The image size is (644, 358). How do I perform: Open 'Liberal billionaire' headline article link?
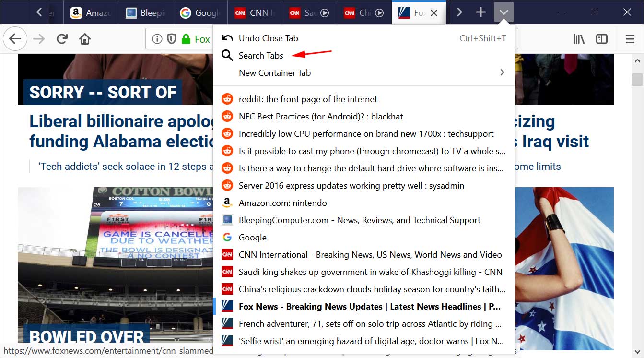[121, 131]
